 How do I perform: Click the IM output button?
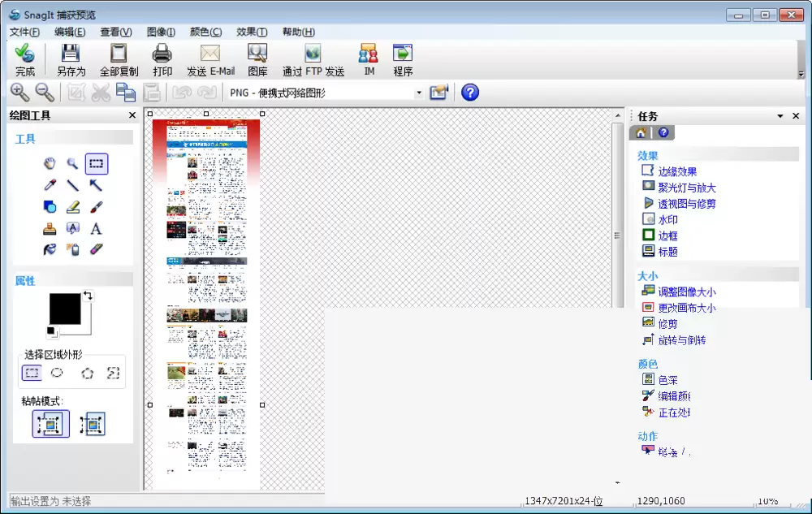[369, 61]
